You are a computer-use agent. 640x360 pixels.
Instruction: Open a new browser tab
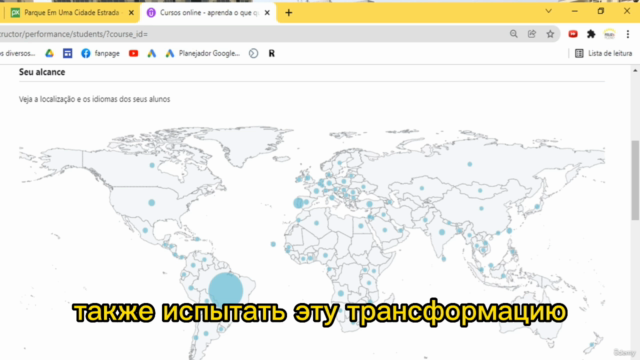point(289,13)
